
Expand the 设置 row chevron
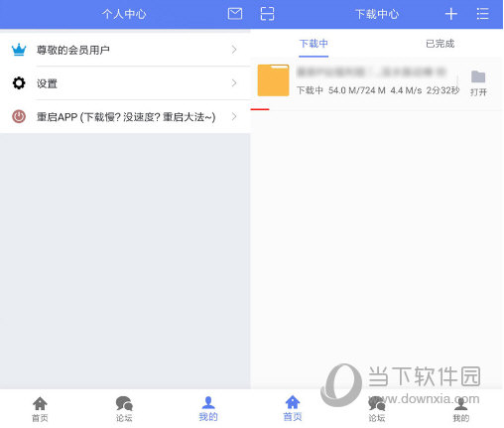234,83
